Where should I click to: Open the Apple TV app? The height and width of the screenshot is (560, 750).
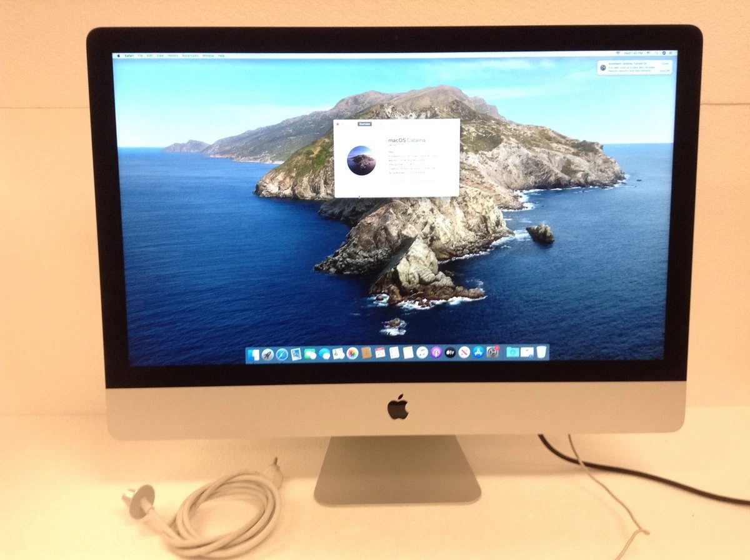point(451,354)
